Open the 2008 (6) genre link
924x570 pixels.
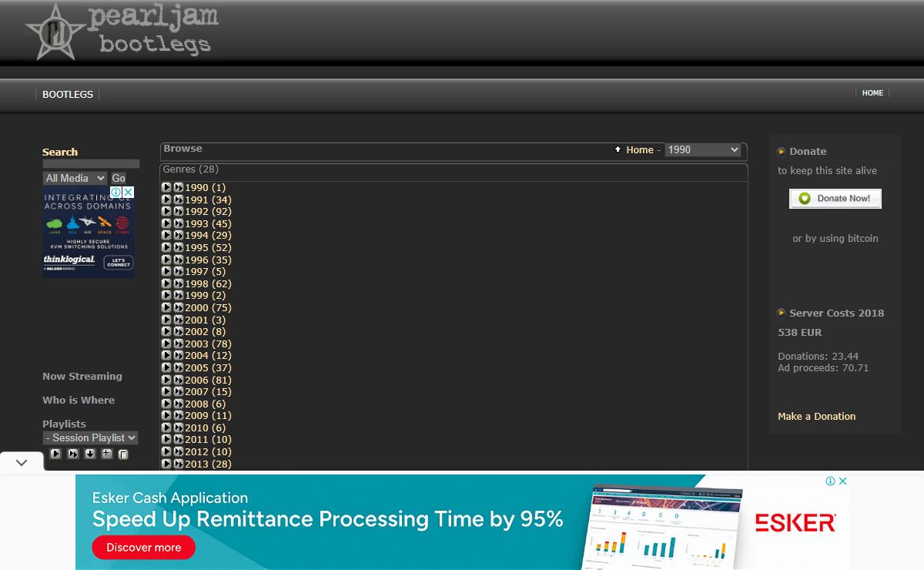point(206,404)
